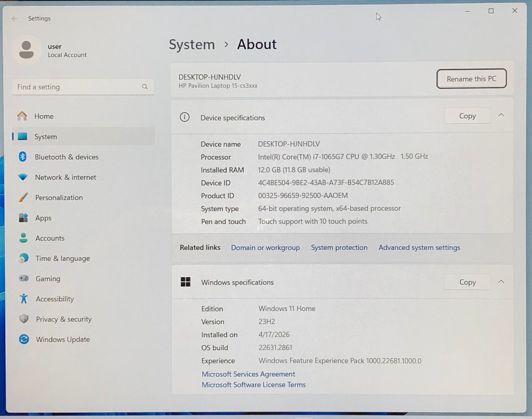Click the Privacy & security shield icon
The image size is (532, 419).
point(24,319)
